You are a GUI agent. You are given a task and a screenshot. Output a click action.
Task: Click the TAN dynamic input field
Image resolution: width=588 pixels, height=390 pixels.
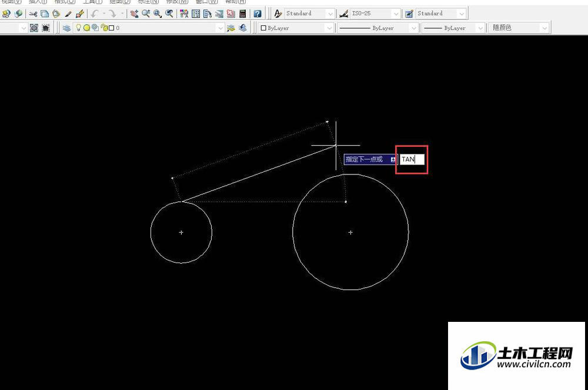coord(412,160)
